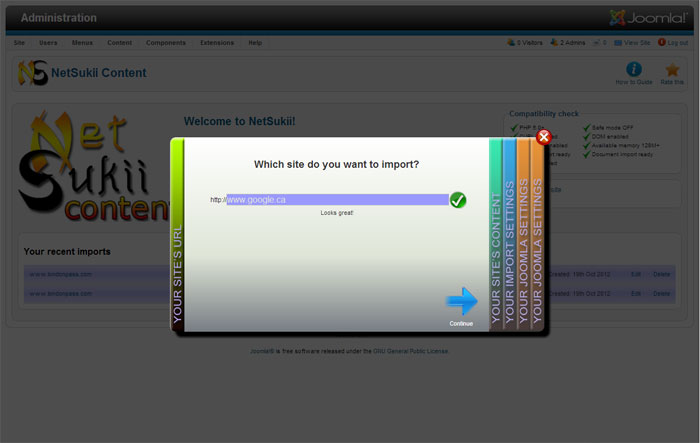Open the Content menu
The width and height of the screenshot is (700, 443).
click(x=119, y=43)
